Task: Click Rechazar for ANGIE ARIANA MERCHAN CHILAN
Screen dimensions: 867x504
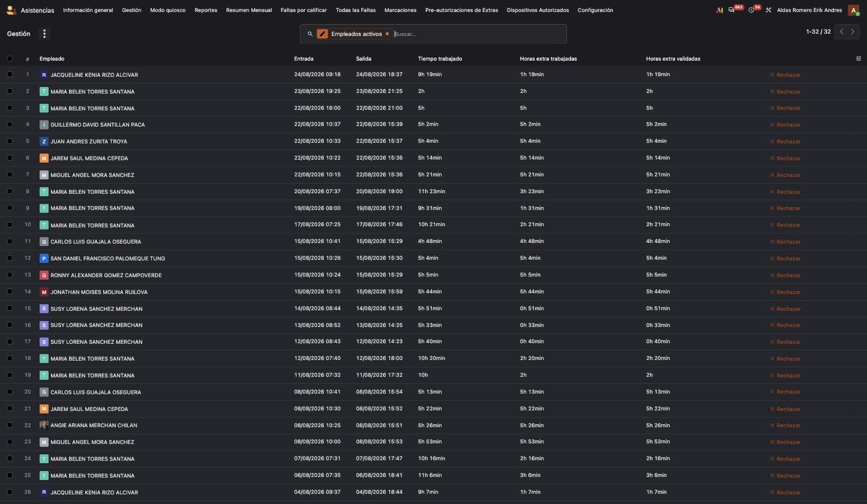Action: click(785, 425)
